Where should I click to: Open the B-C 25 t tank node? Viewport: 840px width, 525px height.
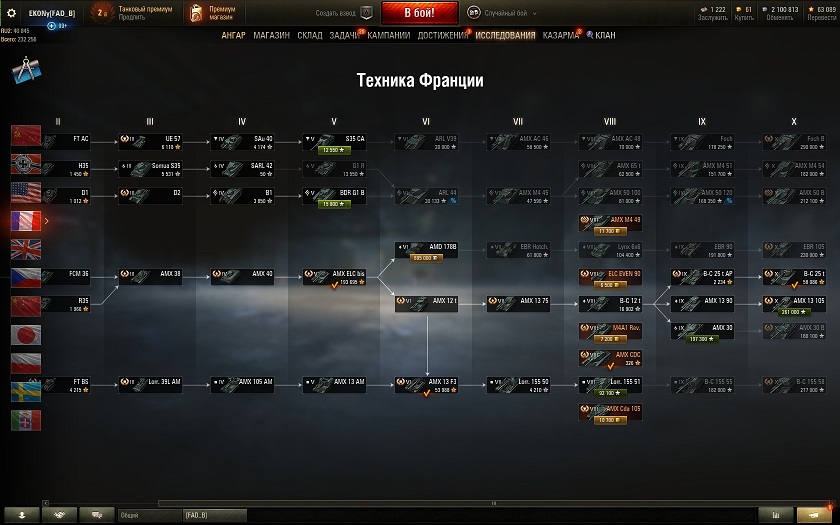794,277
